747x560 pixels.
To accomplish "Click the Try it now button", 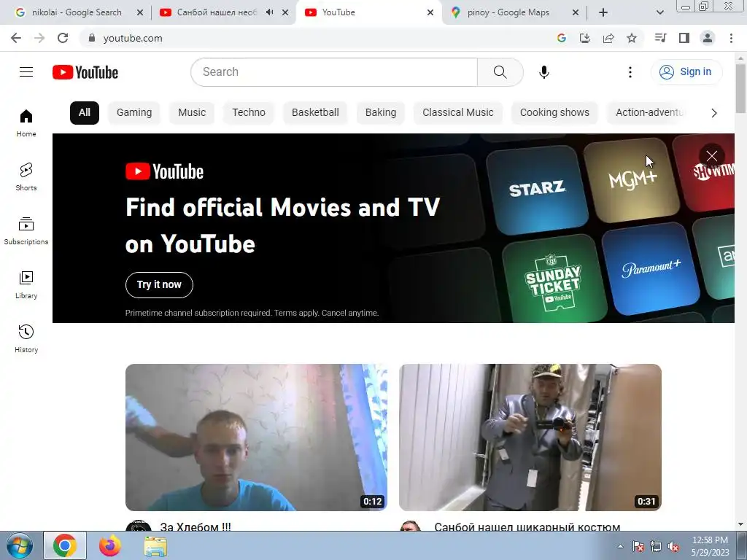I will [x=159, y=285].
